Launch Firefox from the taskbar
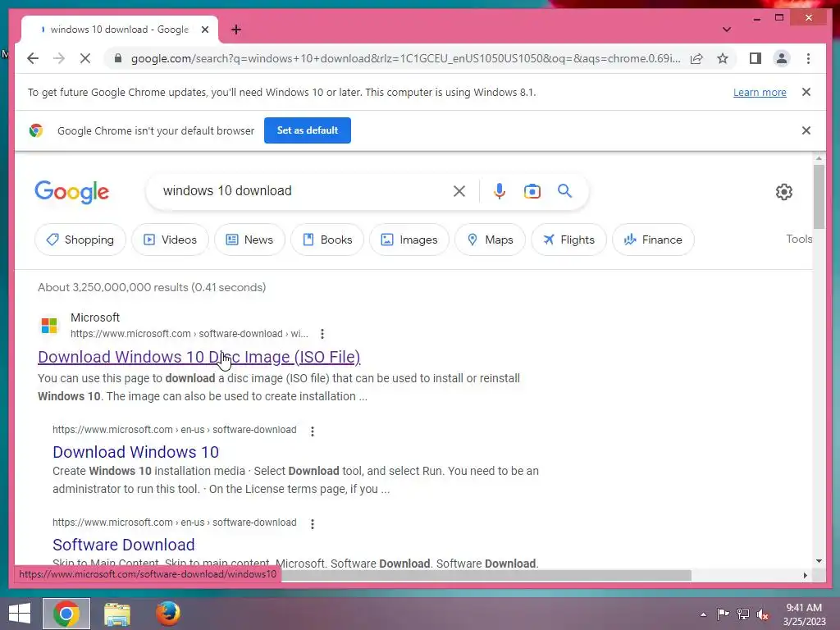 coord(168,614)
